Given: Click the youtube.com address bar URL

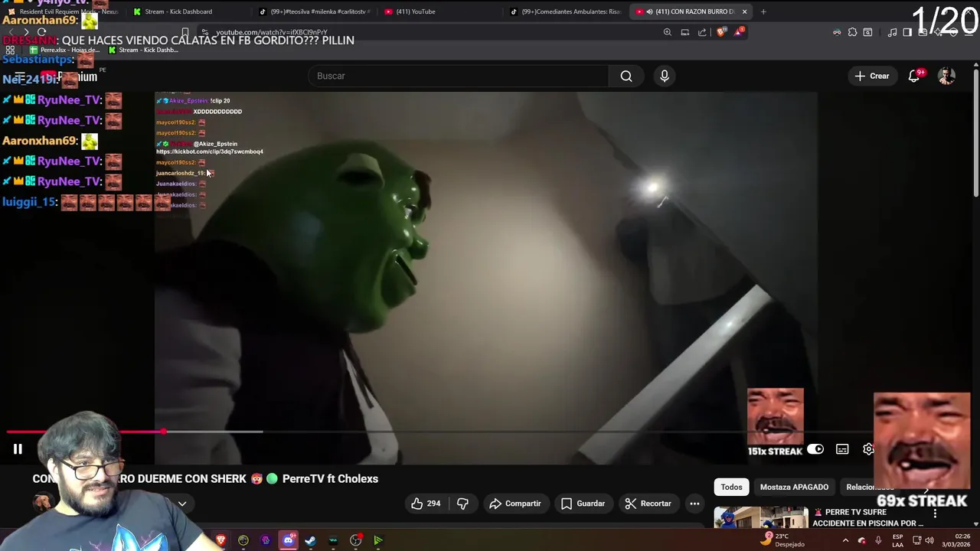Looking at the screenshot, I should tap(271, 32).
